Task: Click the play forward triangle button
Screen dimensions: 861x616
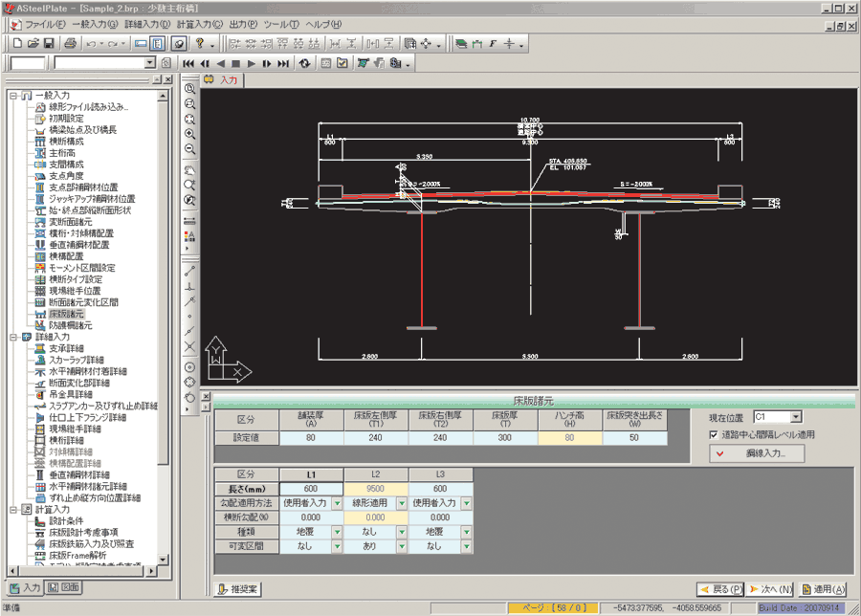Action: (252, 64)
